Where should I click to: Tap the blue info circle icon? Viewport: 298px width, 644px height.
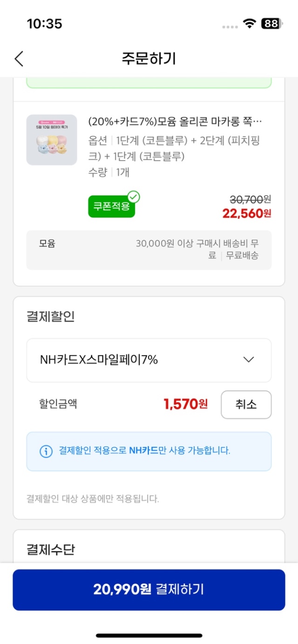(x=46, y=451)
